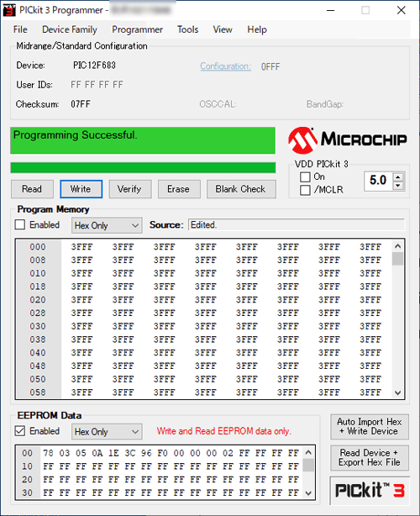Click EEPROM Data scrollbar up arrow
Screen dimensions: 420x516
coord(308,452)
